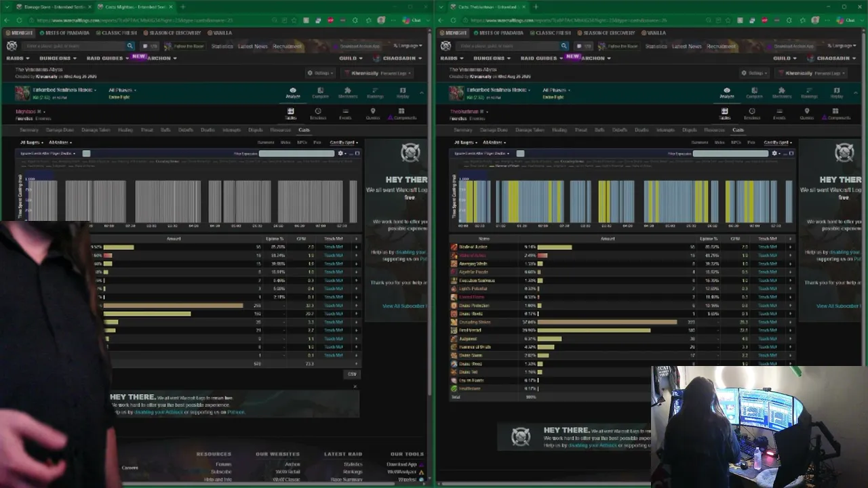
Task: Open a new browser tab in right window
Action: click(x=535, y=7)
